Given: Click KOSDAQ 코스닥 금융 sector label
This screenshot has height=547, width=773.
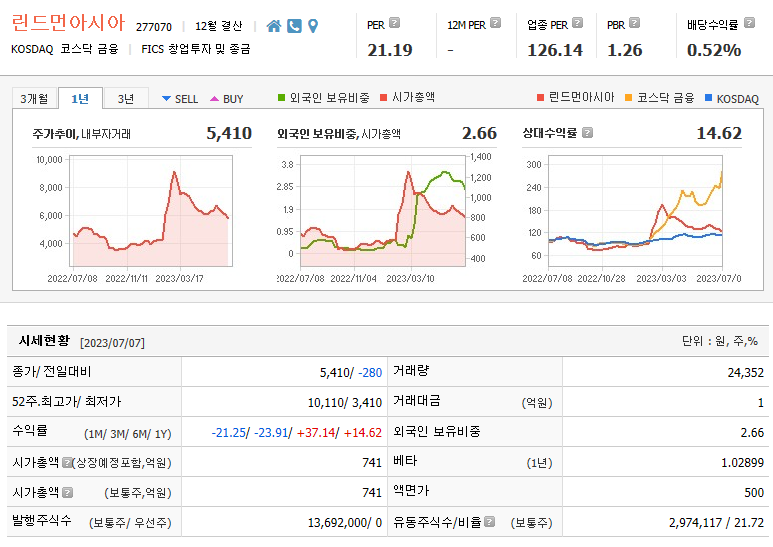Looking at the screenshot, I should pos(65,49).
